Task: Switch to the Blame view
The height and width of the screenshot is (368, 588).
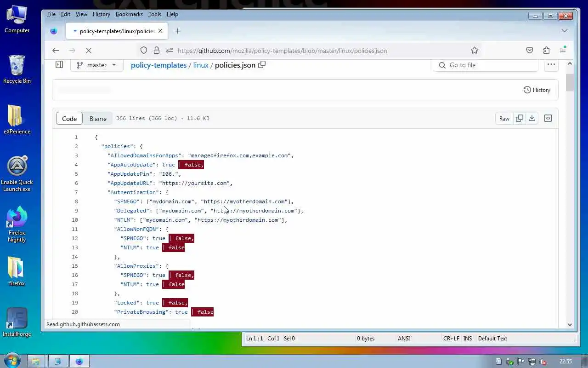Action: tap(98, 118)
